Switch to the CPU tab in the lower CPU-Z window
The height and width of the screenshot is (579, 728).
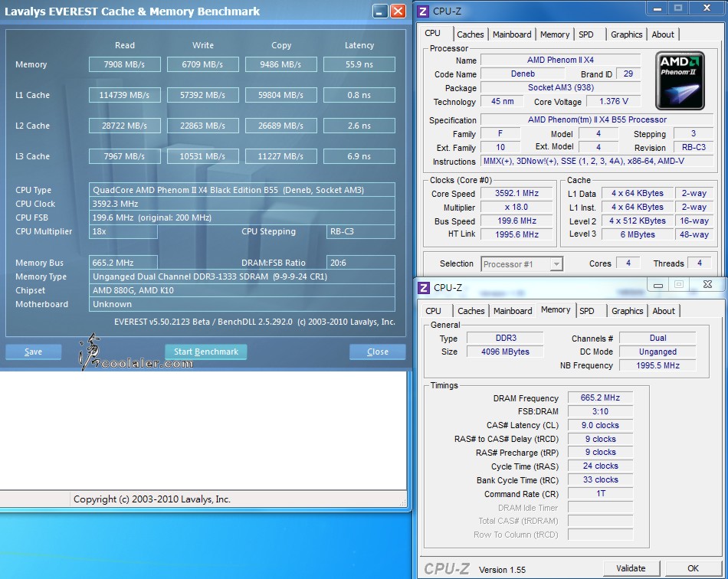pos(434,311)
